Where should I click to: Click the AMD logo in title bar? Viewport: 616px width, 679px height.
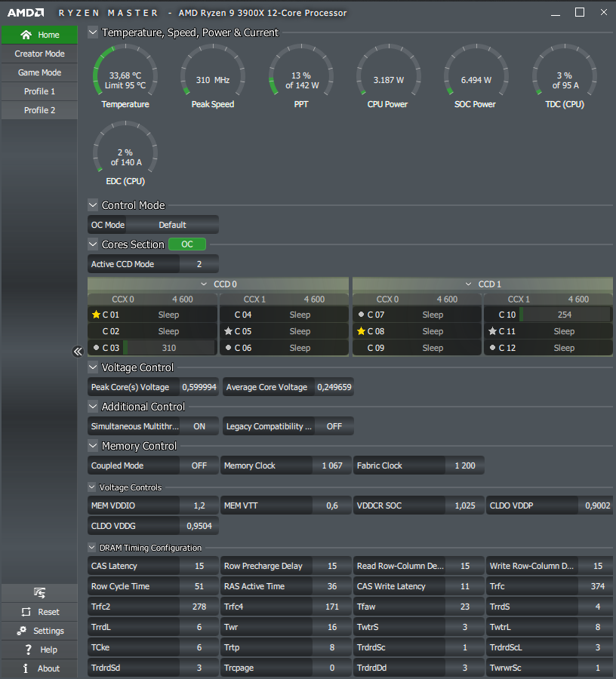26,13
